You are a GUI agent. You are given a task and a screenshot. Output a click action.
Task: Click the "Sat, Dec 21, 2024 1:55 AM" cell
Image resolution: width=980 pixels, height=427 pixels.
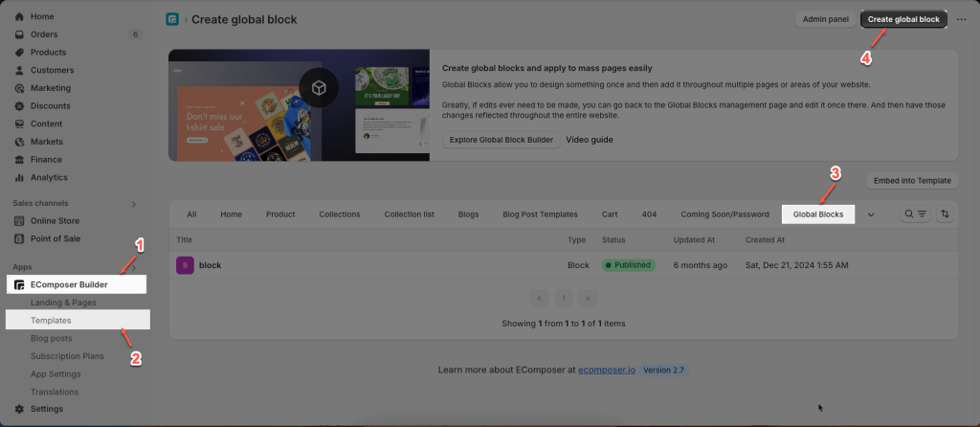(797, 265)
